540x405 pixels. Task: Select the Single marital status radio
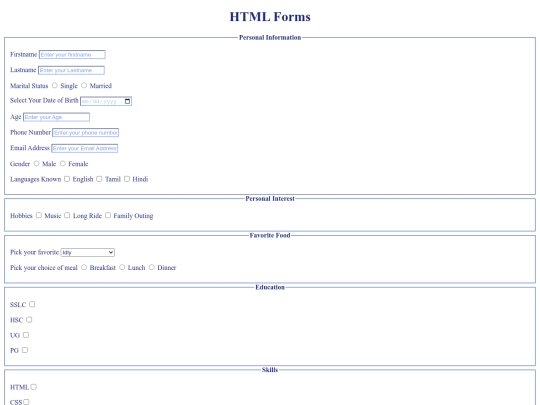click(x=54, y=85)
